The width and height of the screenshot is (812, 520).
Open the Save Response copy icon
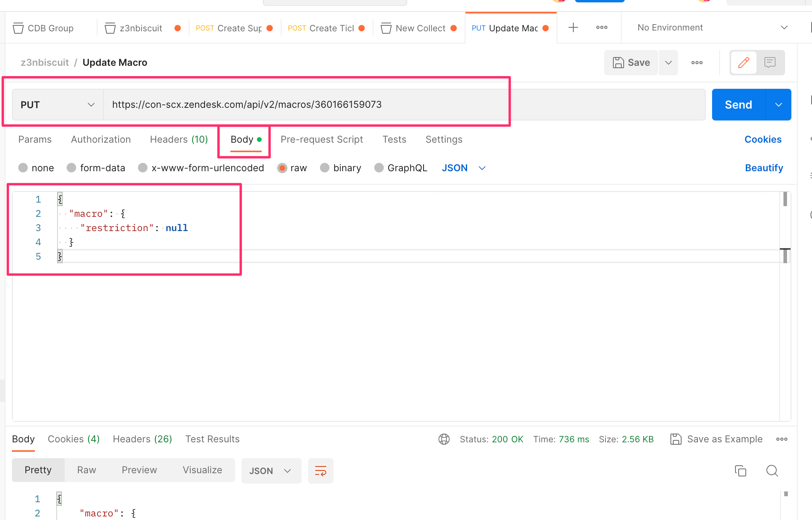(740, 471)
